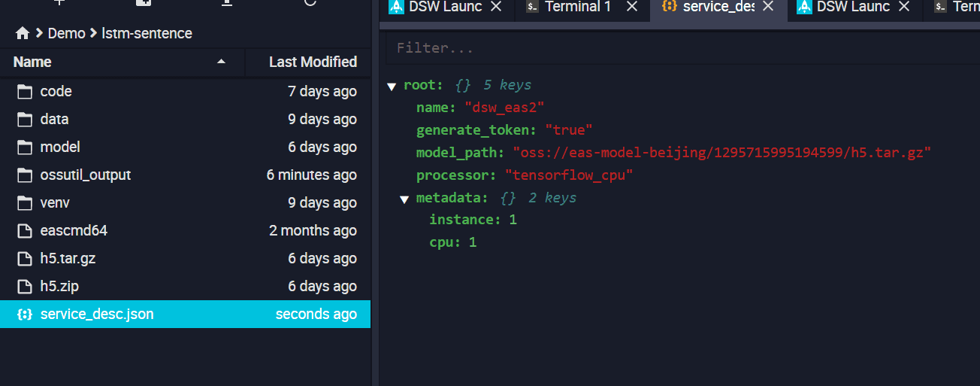Click the file icon beside eascmd64

(x=26, y=231)
